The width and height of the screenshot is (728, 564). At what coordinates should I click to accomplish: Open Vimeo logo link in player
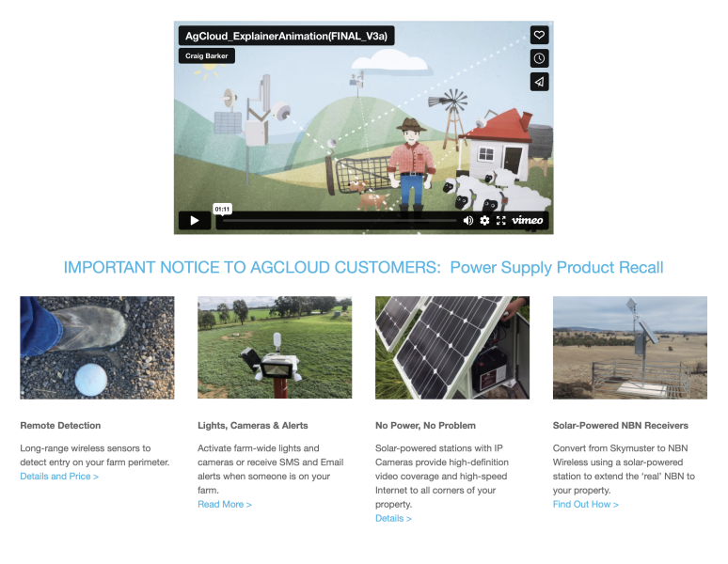[527, 220]
